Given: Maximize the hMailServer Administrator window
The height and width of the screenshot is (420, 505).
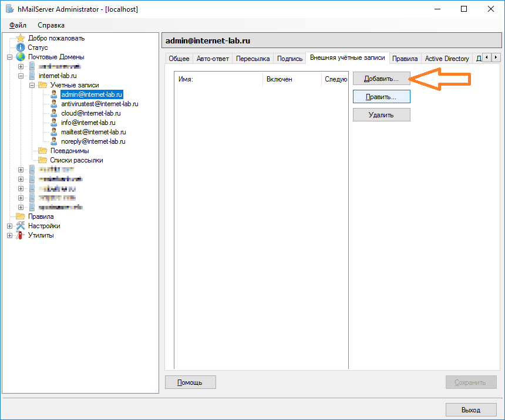Looking at the screenshot, I should [464, 9].
